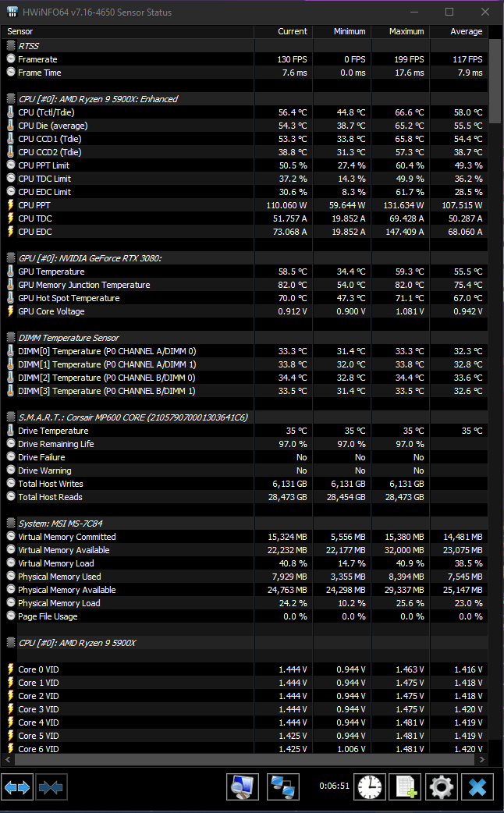This screenshot has height=813, width=504.
Task: Select the Physical Memory Load row
Action: (x=245, y=603)
